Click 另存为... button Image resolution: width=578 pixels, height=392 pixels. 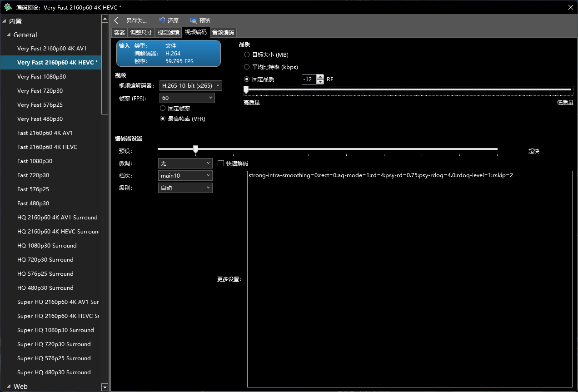pyautogui.click(x=136, y=20)
